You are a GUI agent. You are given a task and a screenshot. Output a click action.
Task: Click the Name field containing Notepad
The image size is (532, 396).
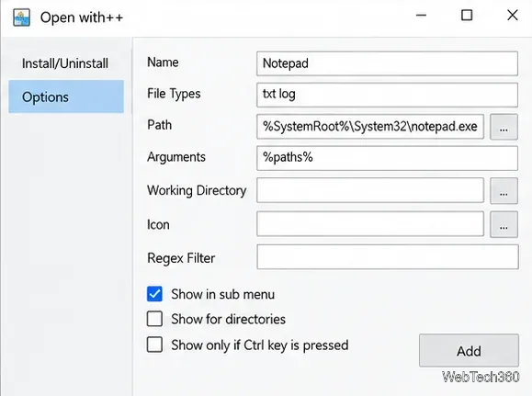click(x=387, y=63)
